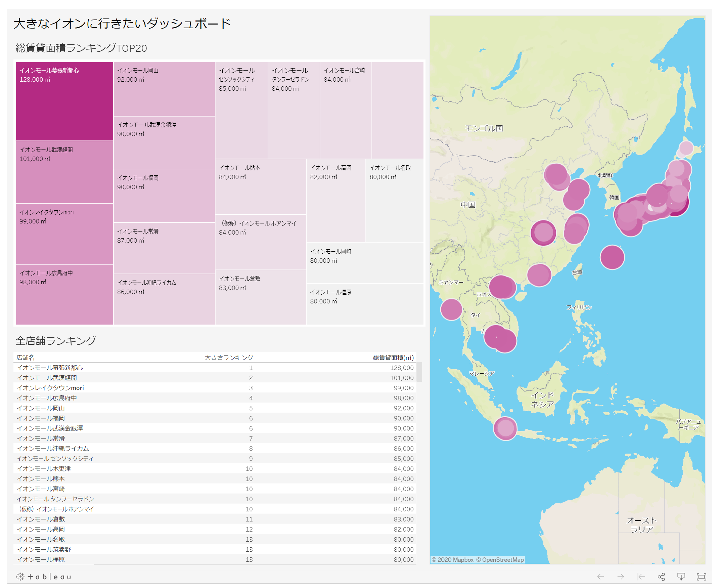Click the イオンモール倉敷 table row name

[x=40, y=519]
